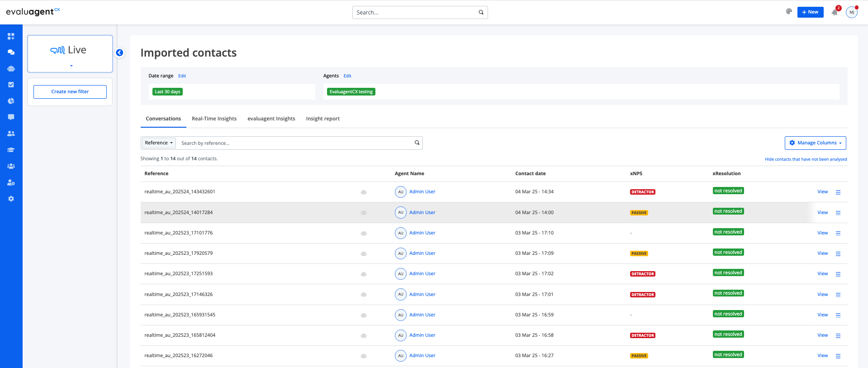Open the user with gear admin sidebar icon
Image resolution: width=868 pixels, height=368 pixels.
(11, 182)
